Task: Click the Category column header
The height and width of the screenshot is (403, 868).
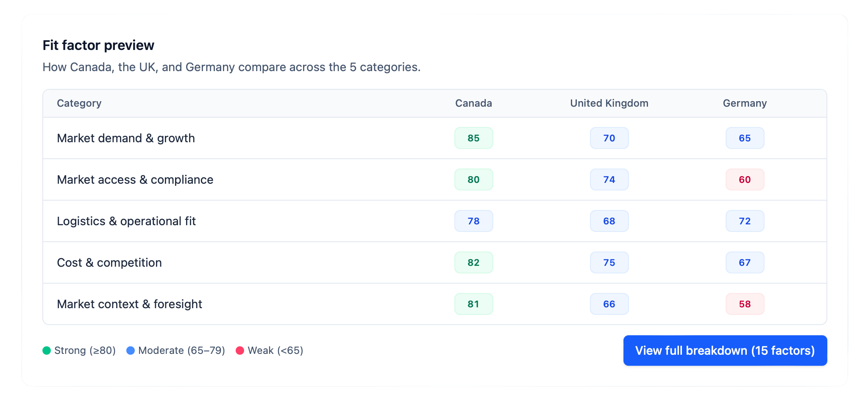Action: click(79, 103)
